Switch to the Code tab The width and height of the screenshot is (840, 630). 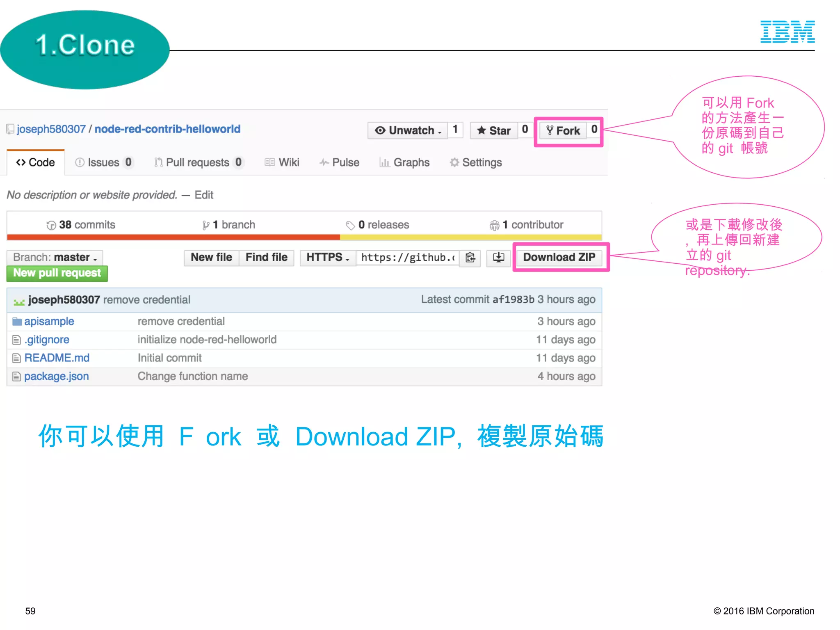point(36,162)
